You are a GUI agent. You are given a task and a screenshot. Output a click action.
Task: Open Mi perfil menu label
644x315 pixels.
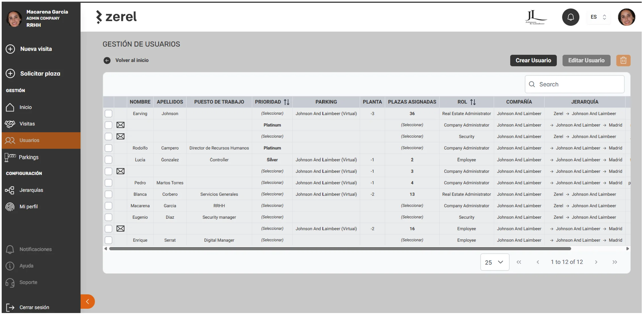[29, 207]
